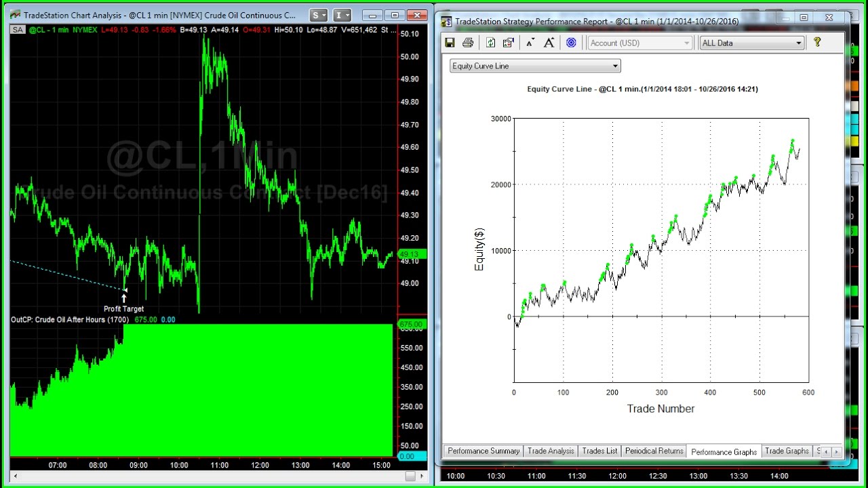Click chart horizontal scrollbar right arrow
The image size is (868, 488).
422,476
